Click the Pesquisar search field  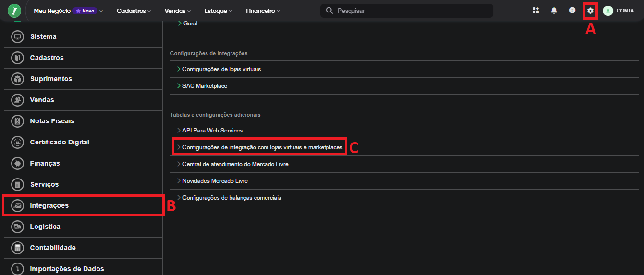[x=406, y=11]
